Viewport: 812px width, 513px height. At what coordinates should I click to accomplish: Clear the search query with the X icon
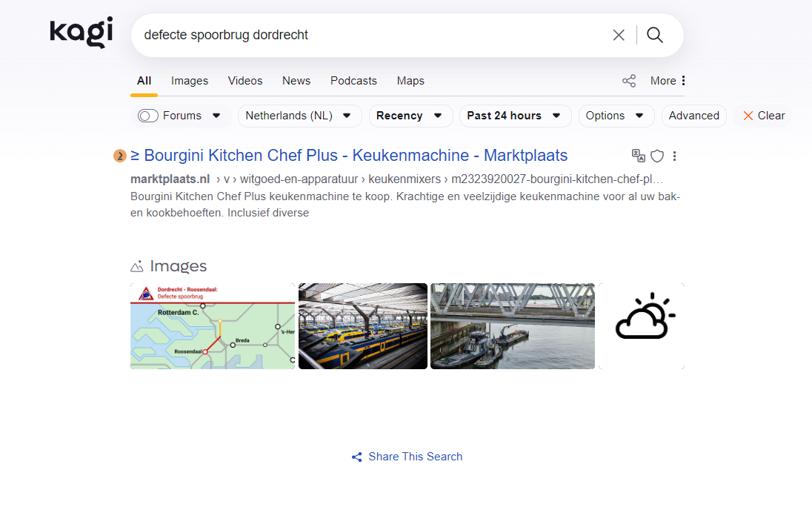point(619,35)
